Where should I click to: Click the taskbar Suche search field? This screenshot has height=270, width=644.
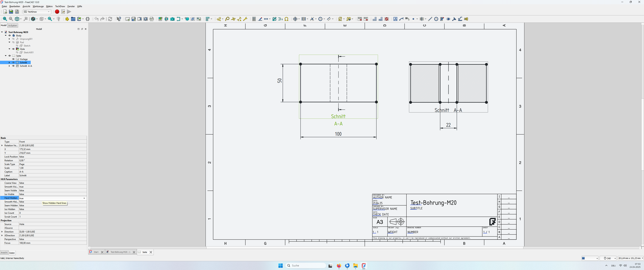tap(306, 265)
